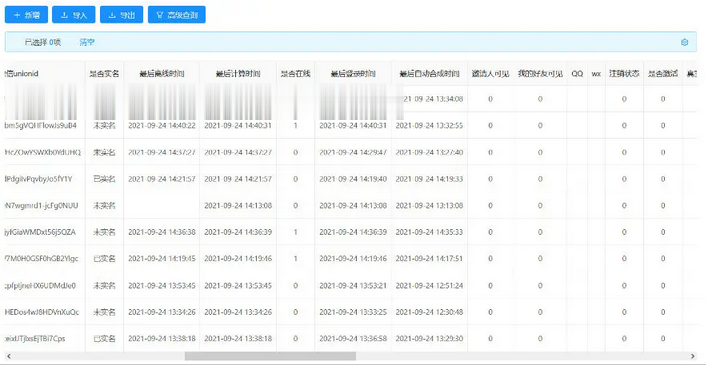Select the timestamp 2021-09-24 12:51:24
Screen dimensions: 706x365
pyautogui.click(x=429, y=286)
